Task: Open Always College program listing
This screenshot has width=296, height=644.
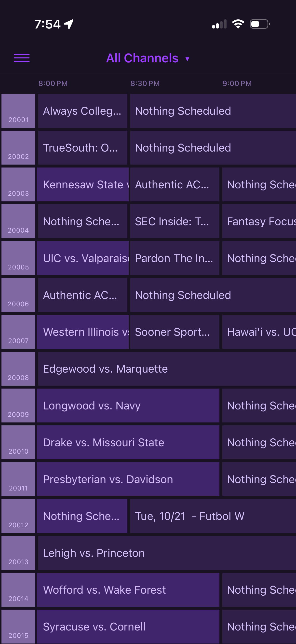Action: click(x=82, y=111)
